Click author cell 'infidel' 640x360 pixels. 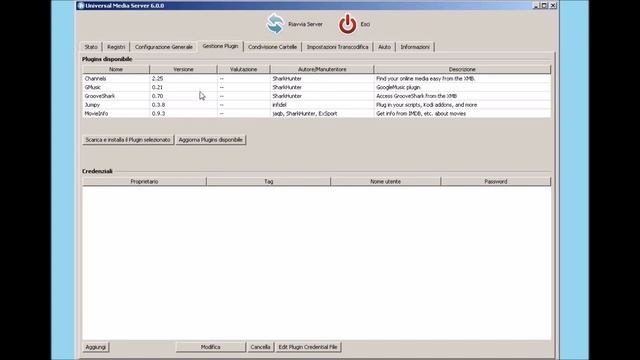(322, 105)
